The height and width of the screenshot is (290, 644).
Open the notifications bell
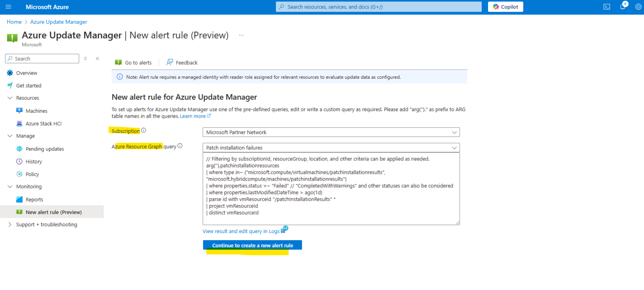[x=622, y=6]
